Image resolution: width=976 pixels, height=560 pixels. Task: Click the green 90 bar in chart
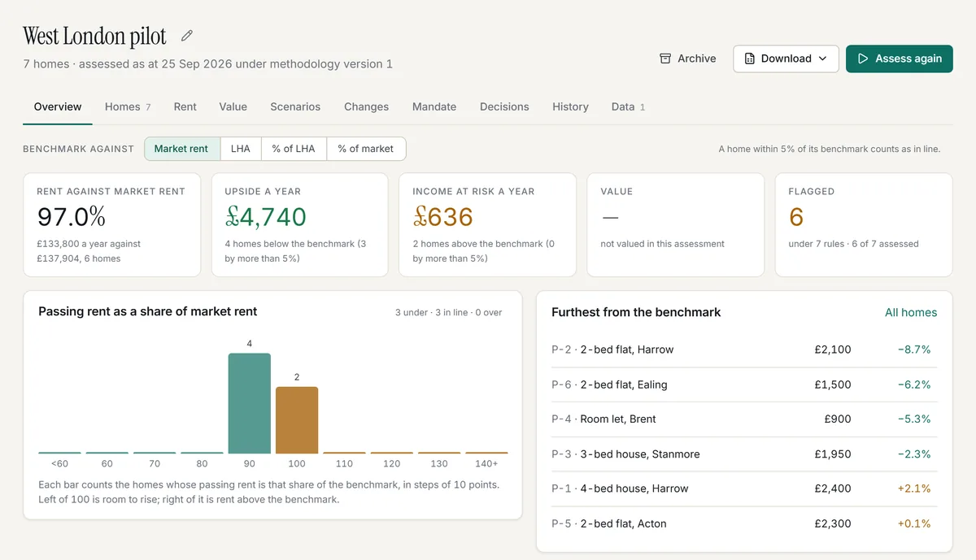250,403
